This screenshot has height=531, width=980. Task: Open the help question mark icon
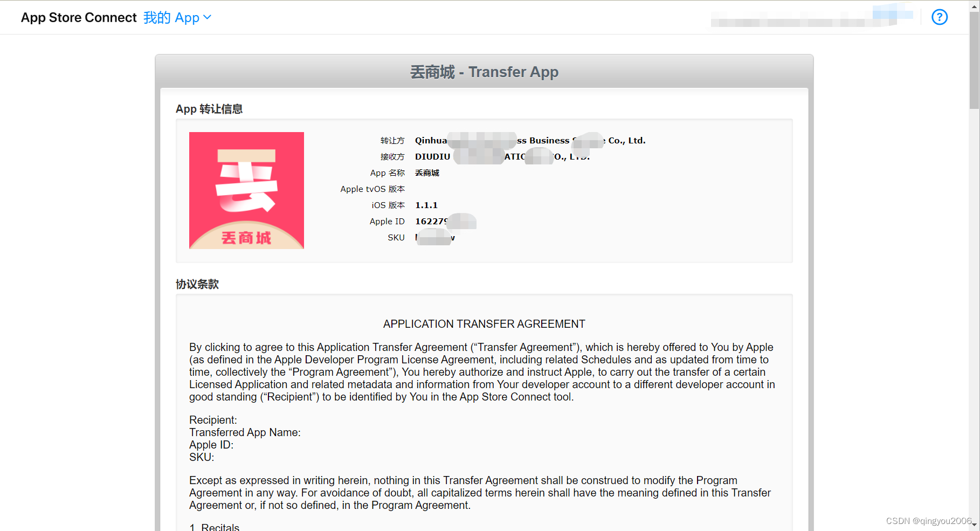[x=940, y=17]
